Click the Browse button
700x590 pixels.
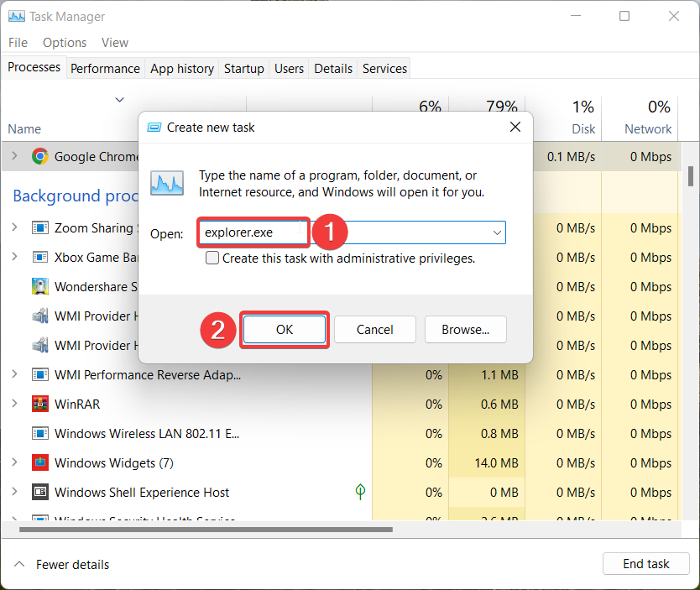coord(465,330)
